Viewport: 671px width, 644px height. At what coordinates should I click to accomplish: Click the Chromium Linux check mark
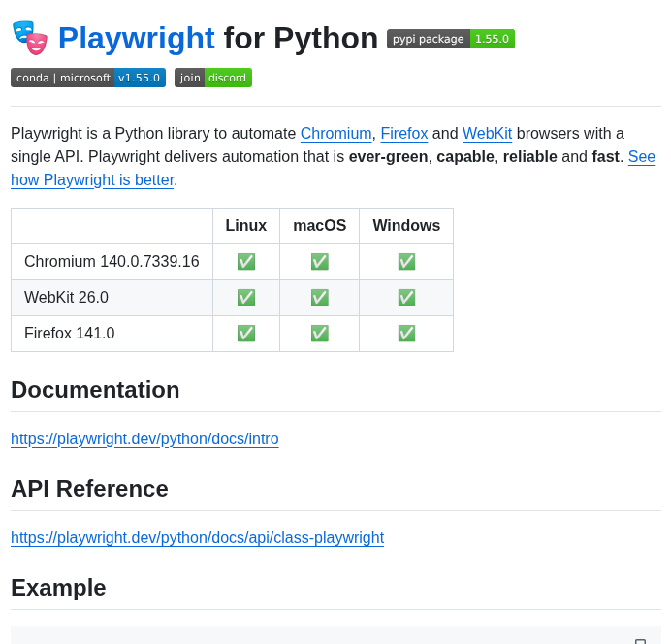[246, 262]
